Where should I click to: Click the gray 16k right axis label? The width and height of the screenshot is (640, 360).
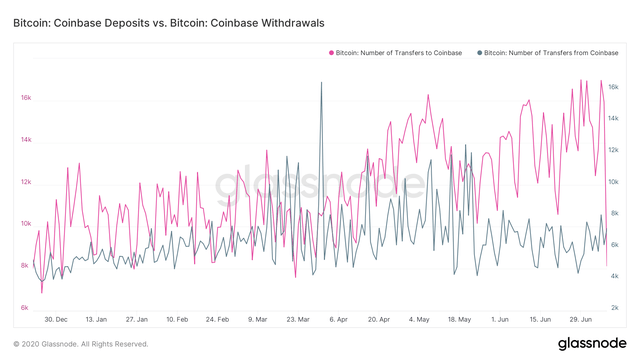click(x=613, y=87)
